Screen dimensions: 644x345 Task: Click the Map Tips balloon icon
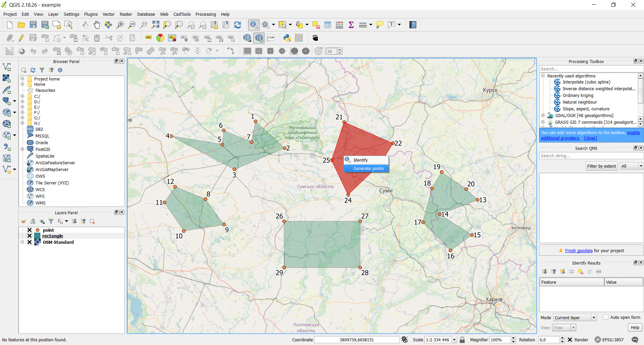(380, 25)
